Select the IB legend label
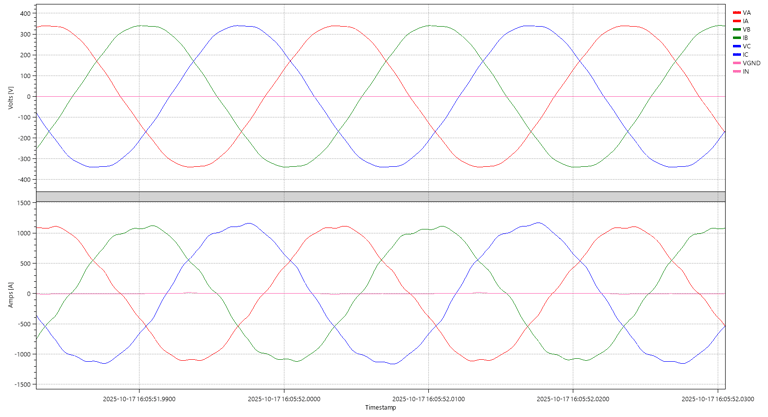This screenshot has width=768, height=417. click(745, 38)
